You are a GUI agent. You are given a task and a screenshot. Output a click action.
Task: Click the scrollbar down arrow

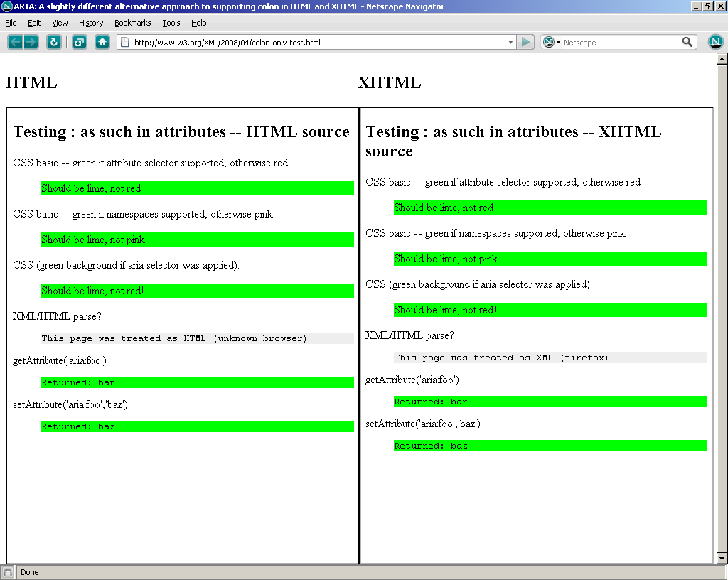point(722,557)
